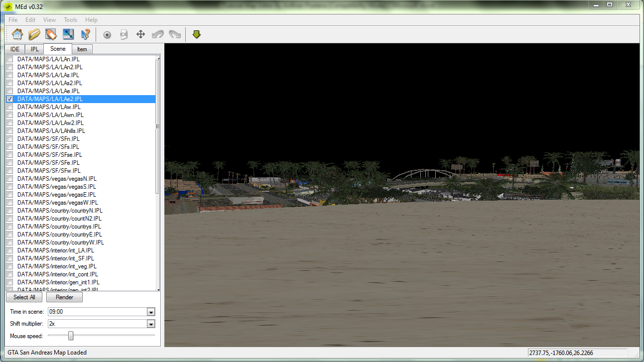Select the four-way move arrows tool
644x362 pixels.
[x=141, y=34]
